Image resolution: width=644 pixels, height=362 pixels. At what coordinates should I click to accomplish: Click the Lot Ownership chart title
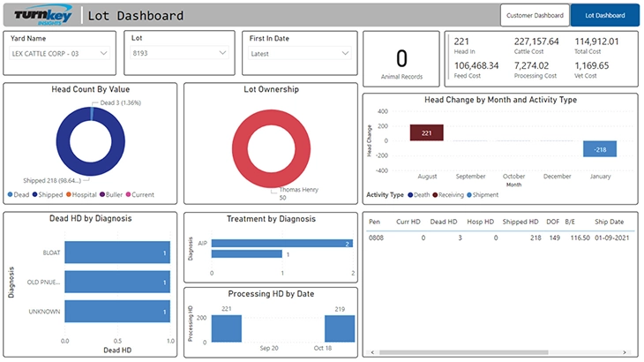click(x=271, y=89)
